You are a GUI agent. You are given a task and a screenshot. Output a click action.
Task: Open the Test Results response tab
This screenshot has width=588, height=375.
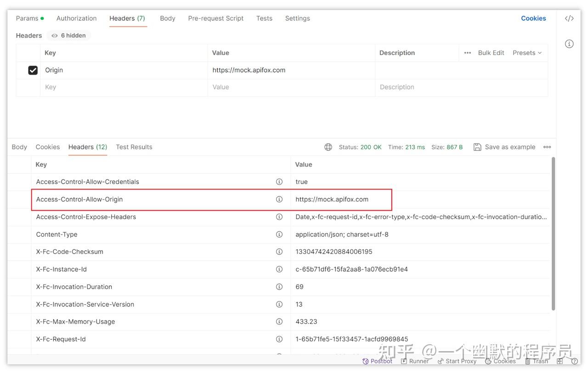click(134, 147)
